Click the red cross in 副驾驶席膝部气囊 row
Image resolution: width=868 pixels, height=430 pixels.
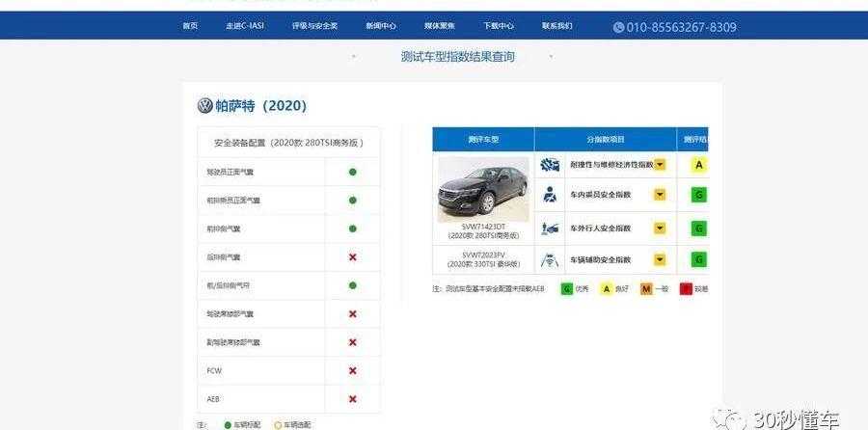353,342
